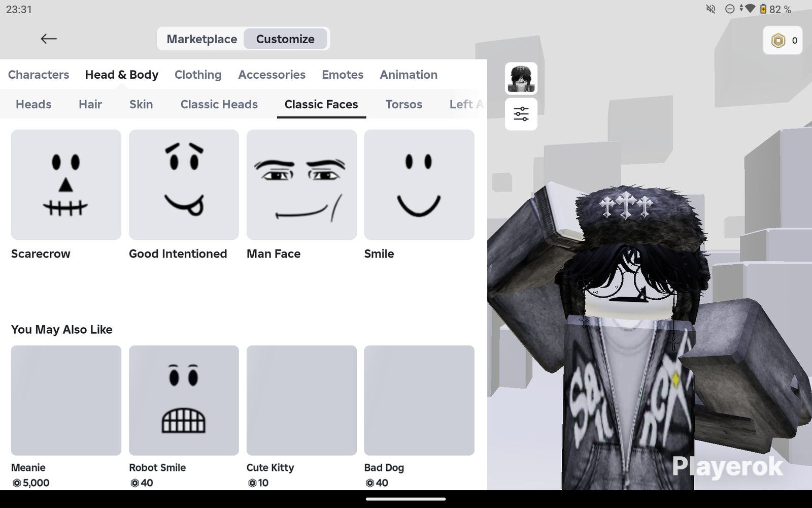Open the Robot Smile item thumbnail

184,400
